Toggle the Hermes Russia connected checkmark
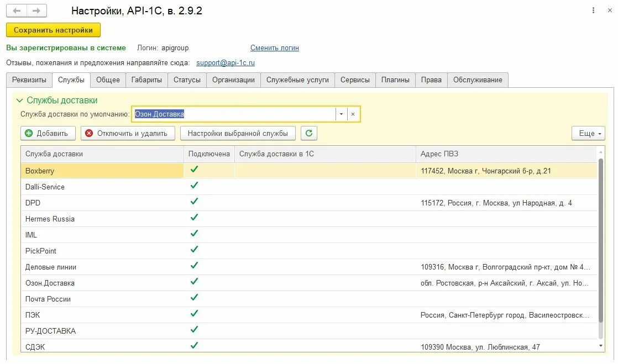 click(195, 218)
